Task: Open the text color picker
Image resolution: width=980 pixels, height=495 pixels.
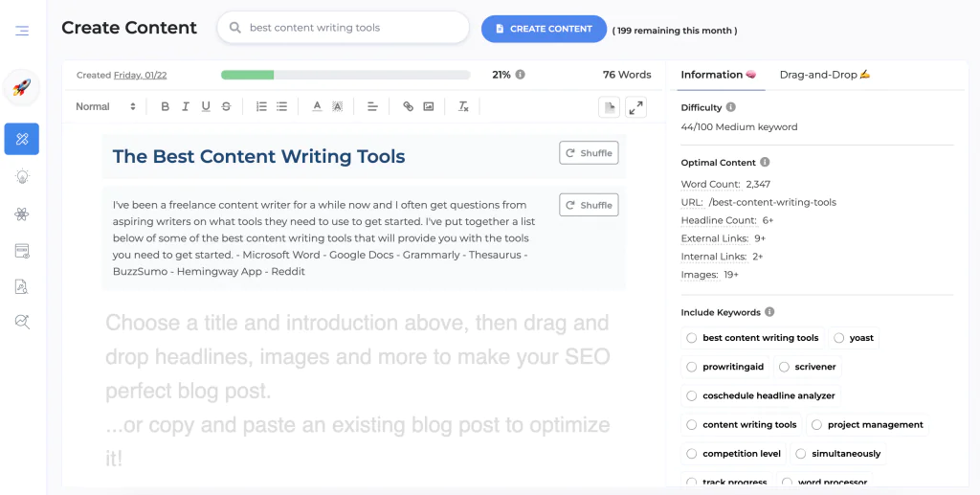Action: click(x=317, y=107)
